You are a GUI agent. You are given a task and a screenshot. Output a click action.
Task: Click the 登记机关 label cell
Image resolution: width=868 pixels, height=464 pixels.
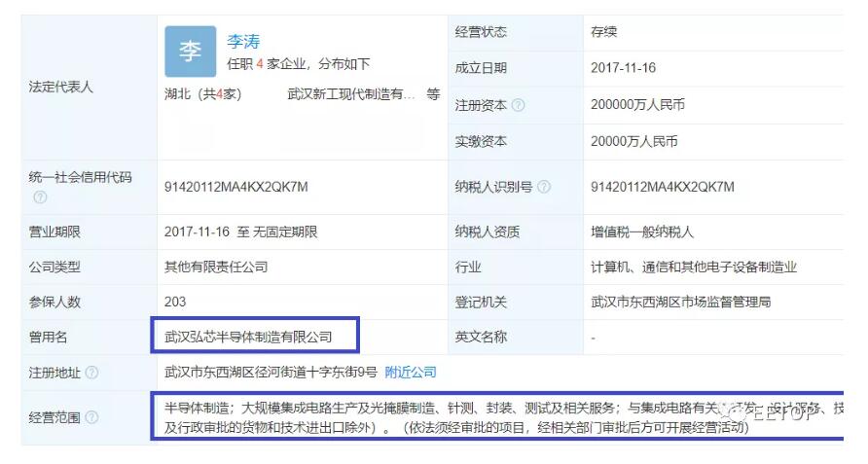(x=515, y=302)
